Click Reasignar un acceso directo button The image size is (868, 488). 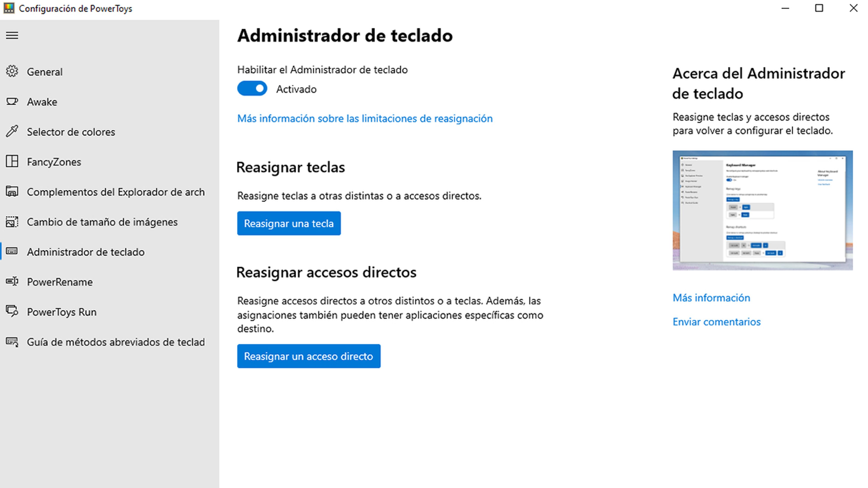[309, 356]
